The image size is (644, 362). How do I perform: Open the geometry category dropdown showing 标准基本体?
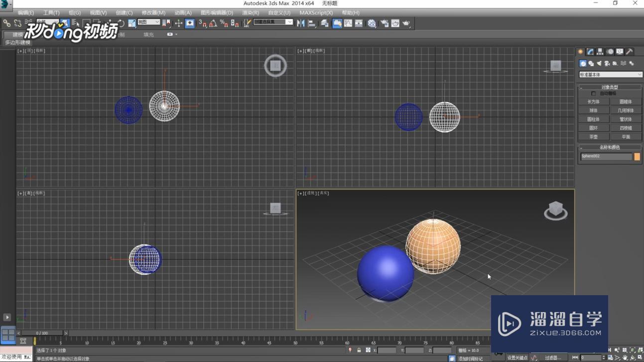point(610,74)
